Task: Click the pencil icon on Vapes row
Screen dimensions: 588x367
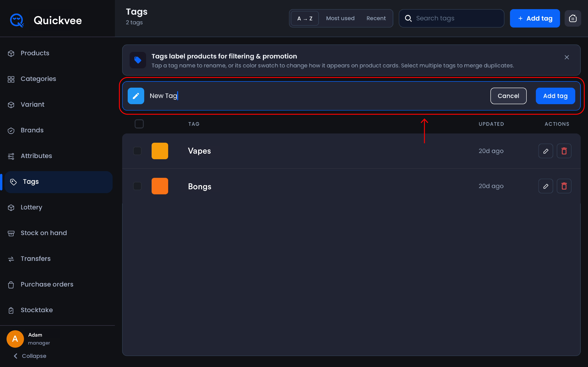Action: [x=545, y=151]
